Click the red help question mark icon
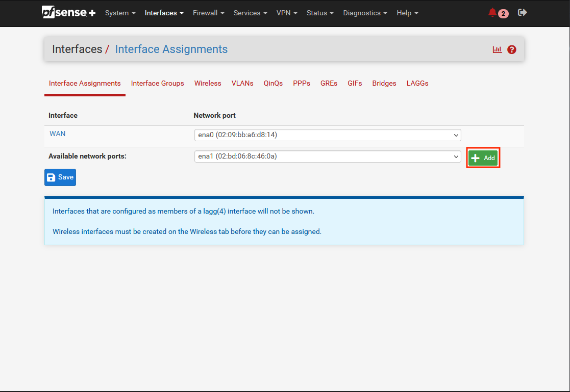 pos(512,49)
